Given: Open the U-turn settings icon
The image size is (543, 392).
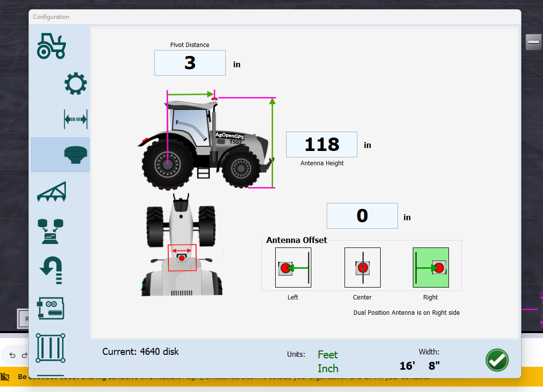Looking at the screenshot, I should click(51, 270).
